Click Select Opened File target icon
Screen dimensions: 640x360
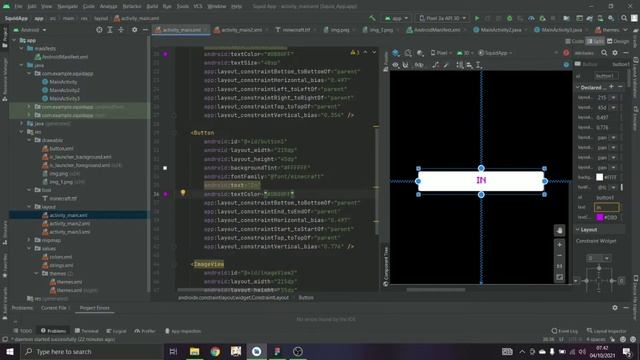click(x=99, y=30)
